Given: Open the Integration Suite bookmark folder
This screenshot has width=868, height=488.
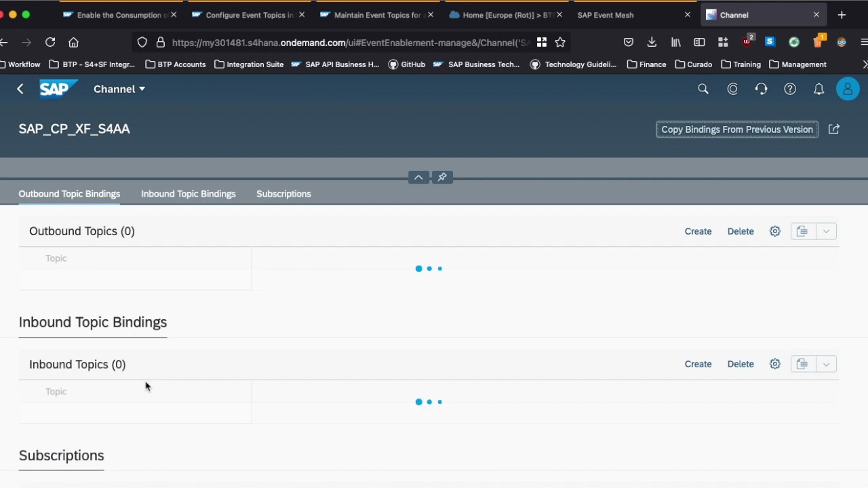Looking at the screenshot, I should (249, 64).
